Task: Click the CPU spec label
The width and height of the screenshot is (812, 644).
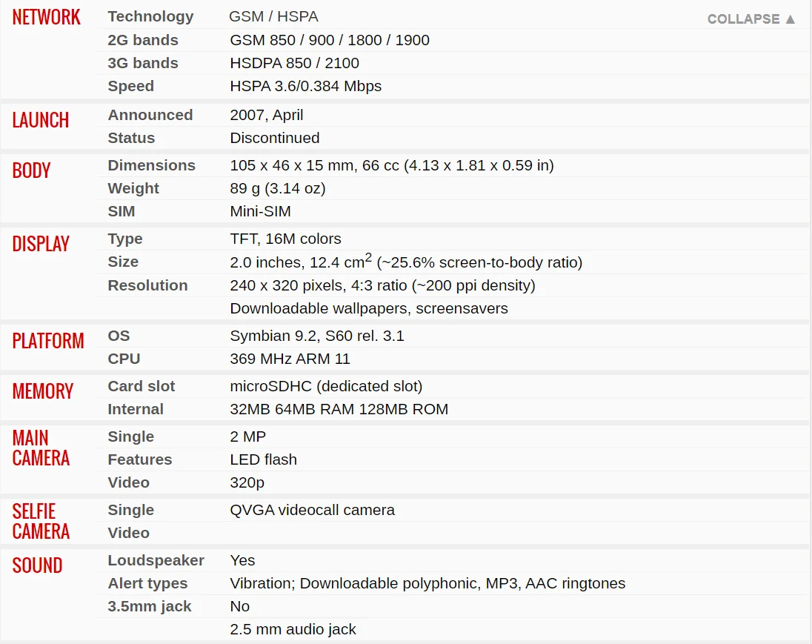Action: 124,359
